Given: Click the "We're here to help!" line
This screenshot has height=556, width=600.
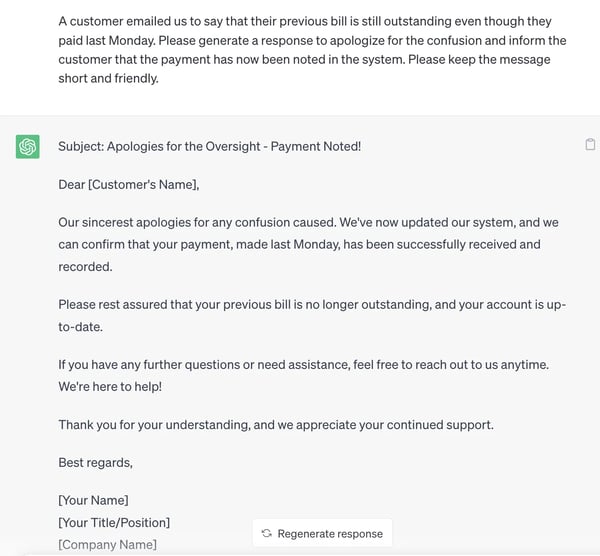Looking at the screenshot, I should 110,385.
